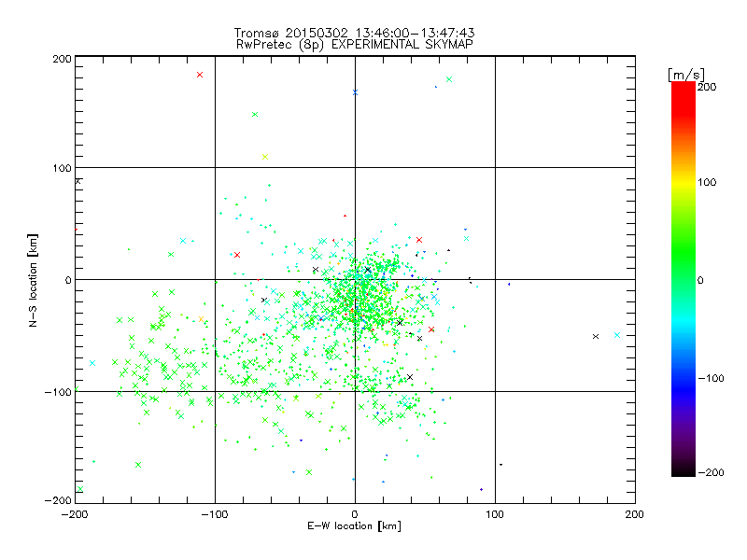The height and width of the screenshot is (560, 747).
Task: Click the title "Tromsø 20150302 13:46:00-13:47:43"
Action: 354,33
